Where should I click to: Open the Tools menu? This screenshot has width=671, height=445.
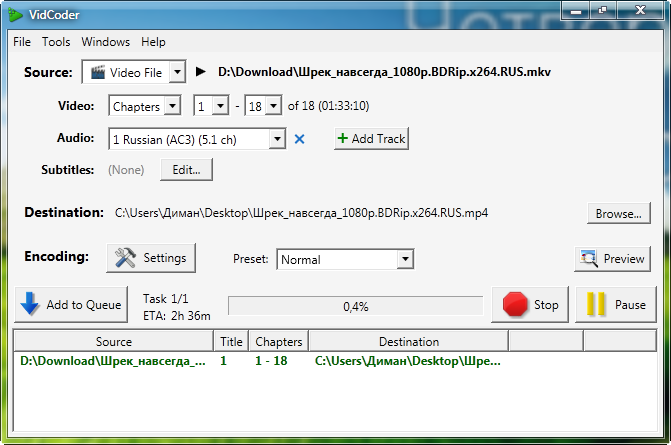click(56, 42)
